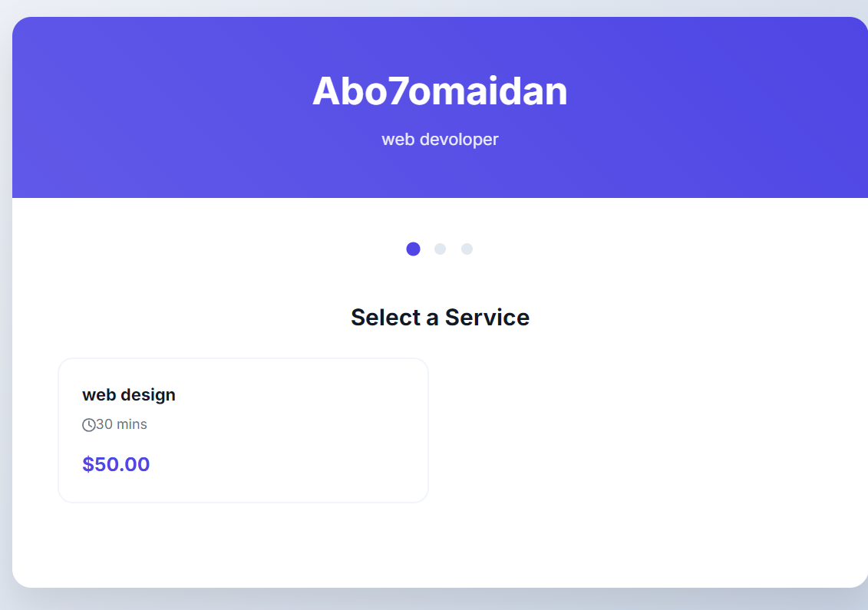The height and width of the screenshot is (610, 868).
Task: Jump to the third step indicator dot
Action: [x=467, y=249]
